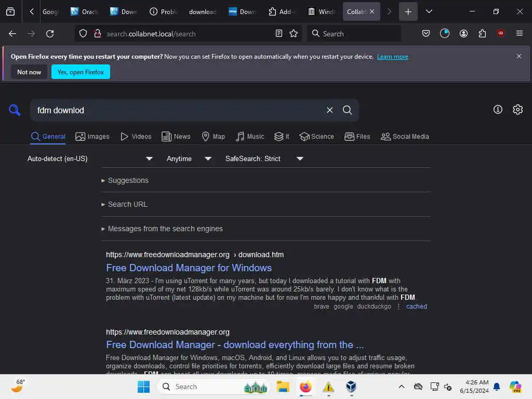Viewport: 532px width, 399px height.
Task: Open Free Download Manager - download everything result
Action: 235,345
